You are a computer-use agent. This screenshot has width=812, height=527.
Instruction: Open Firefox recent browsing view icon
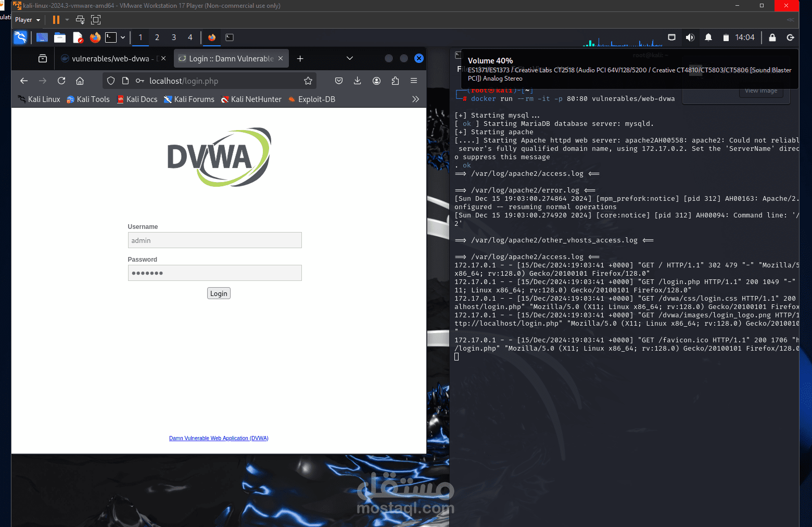point(43,59)
